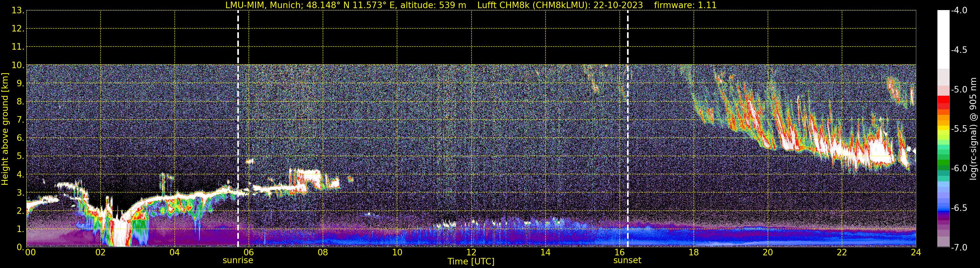
Task: Click the height axis tick '8.'
Action: pos(20,102)
